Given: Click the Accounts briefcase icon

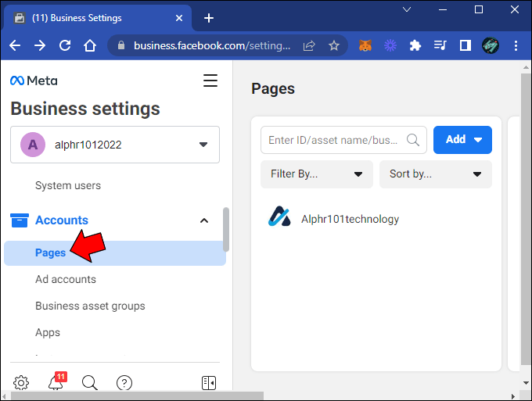Looking at the screenshot, I should [20, 220].
